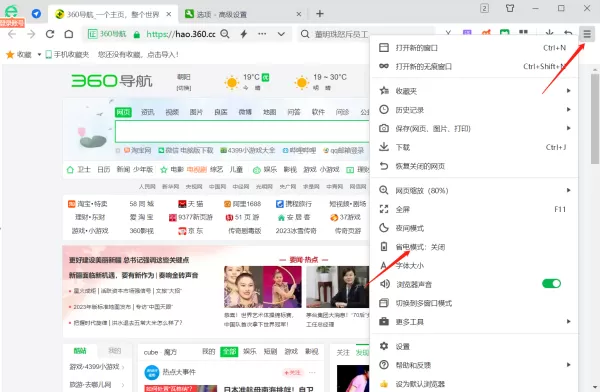Click the skin shirt icon in title bar

(510, 8)
